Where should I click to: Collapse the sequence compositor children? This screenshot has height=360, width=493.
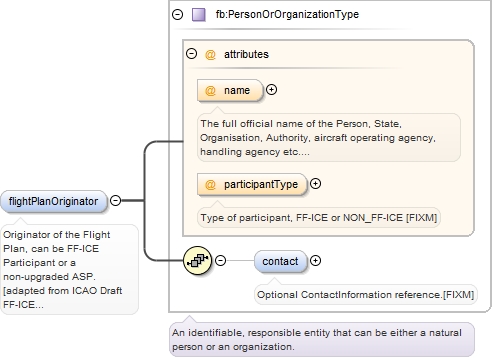[220, 261]
